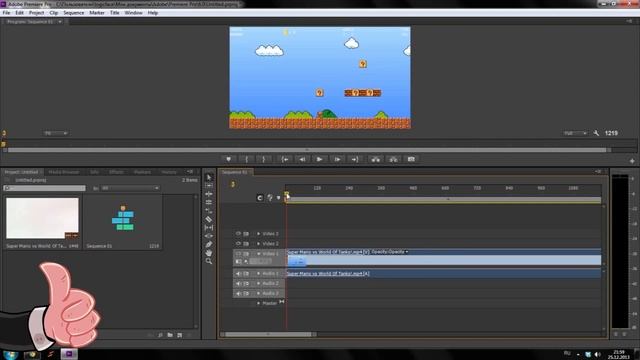Image resolution: width=640 pixels, height=360 pixels.
Task: Expand the Master track
Action: (x=258, y=303)
